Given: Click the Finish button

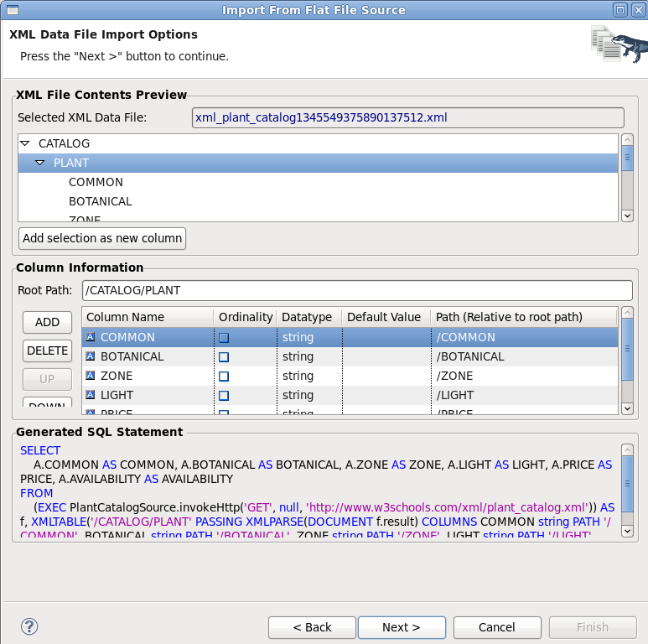Looking at the screenshot, I should click(593, 627).
